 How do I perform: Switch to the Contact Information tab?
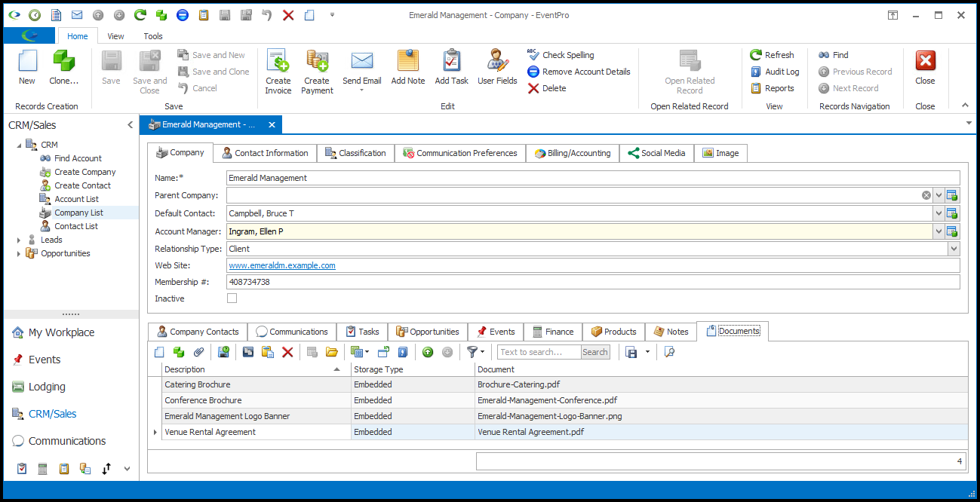tap(265, 153)
